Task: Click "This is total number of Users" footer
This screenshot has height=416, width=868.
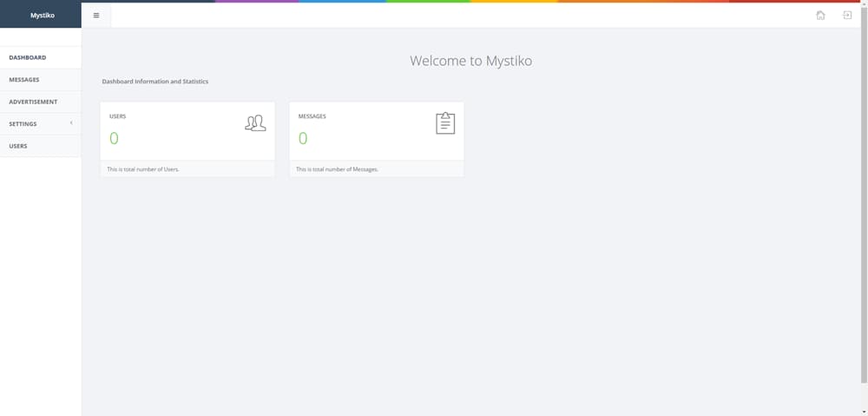Action: point(142,169)
